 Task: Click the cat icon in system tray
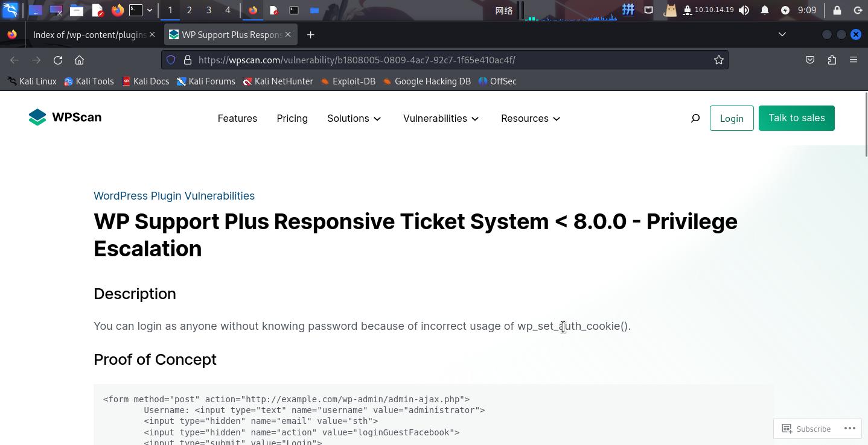pos(669,10)
